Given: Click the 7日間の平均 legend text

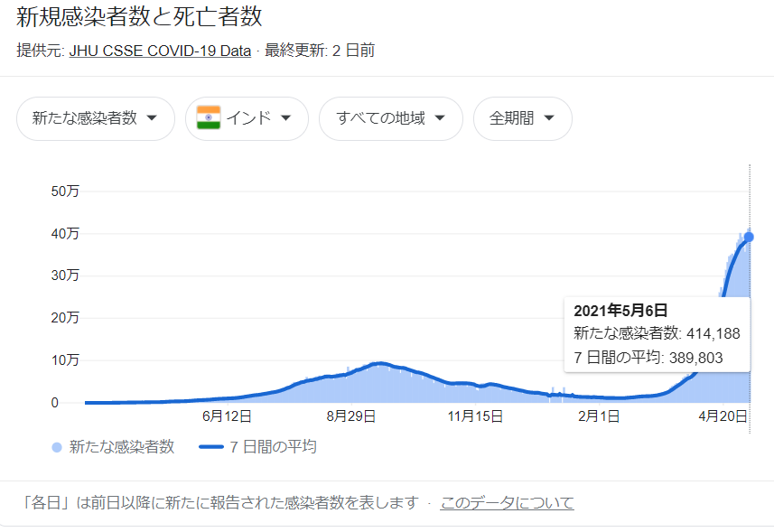Looking at the screenshot, I should tap(273, 447).
